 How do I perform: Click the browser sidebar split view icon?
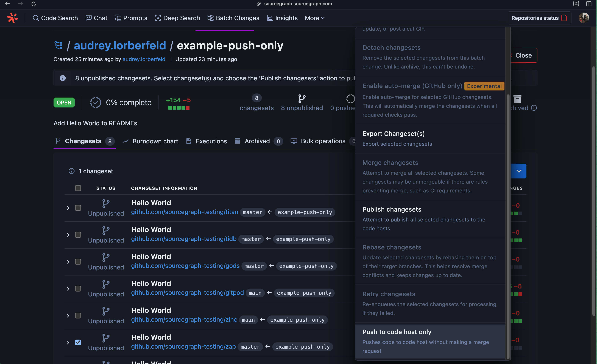(589, 4)
